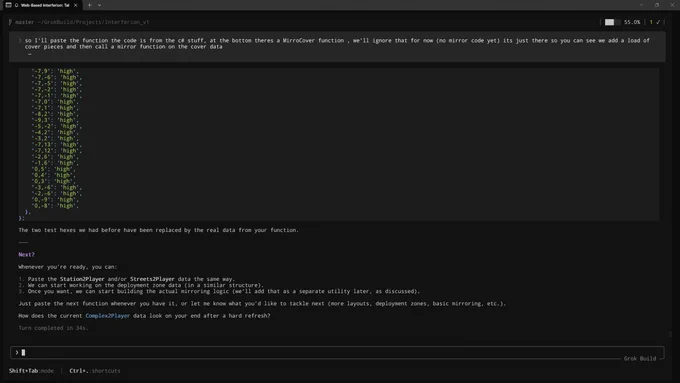Select the Web-Based Interferion terminal tab
Viewport: 680px width, 383px height.
(x=42, y=5)
